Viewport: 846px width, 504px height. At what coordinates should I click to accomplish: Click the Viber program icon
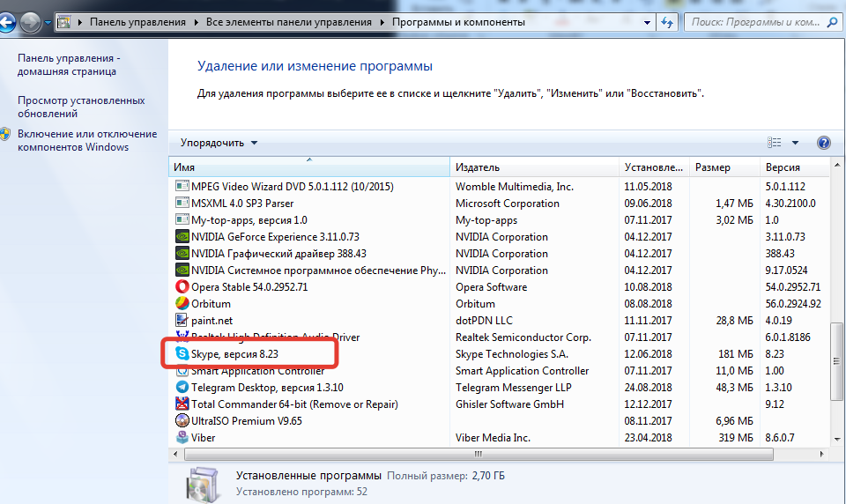[182, 438]
